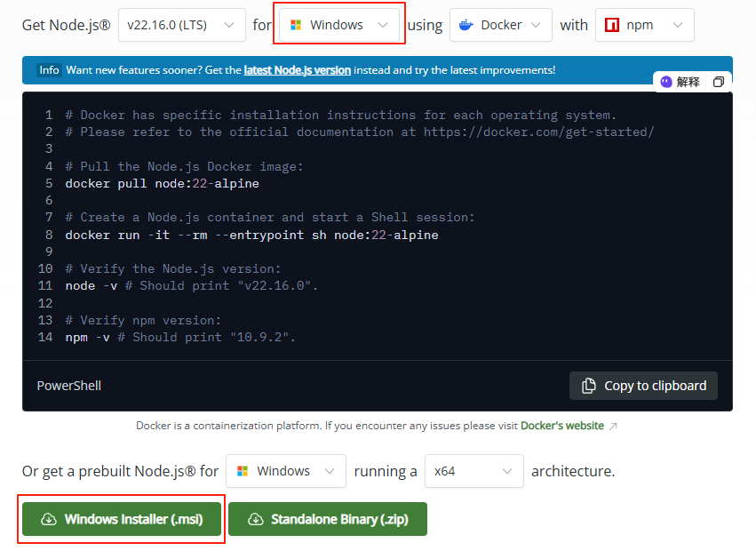Click the chevron of the version dropdown
Image resolution: width=756 pixels, height=559 pixels.
(229, 25)
